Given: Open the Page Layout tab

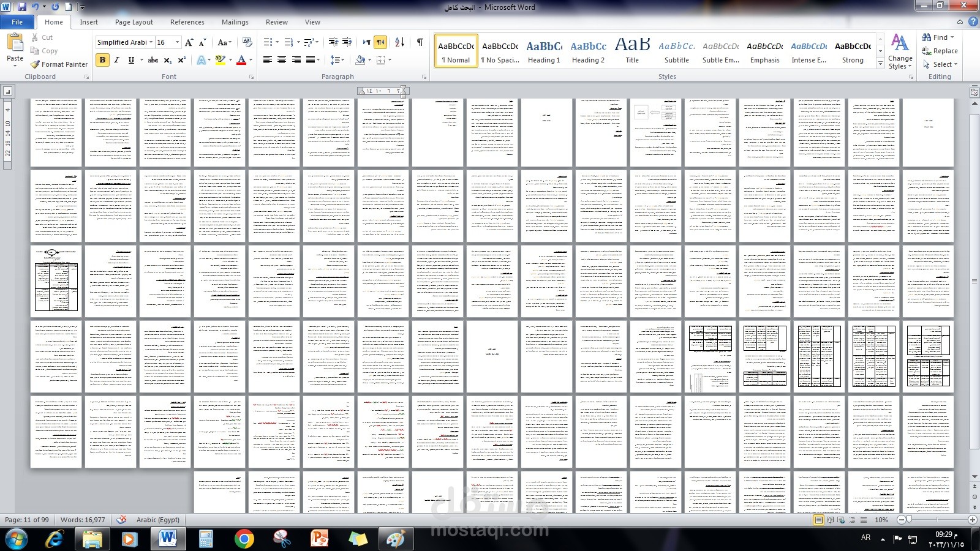Looking at the screenshot, I should (134, 22).
